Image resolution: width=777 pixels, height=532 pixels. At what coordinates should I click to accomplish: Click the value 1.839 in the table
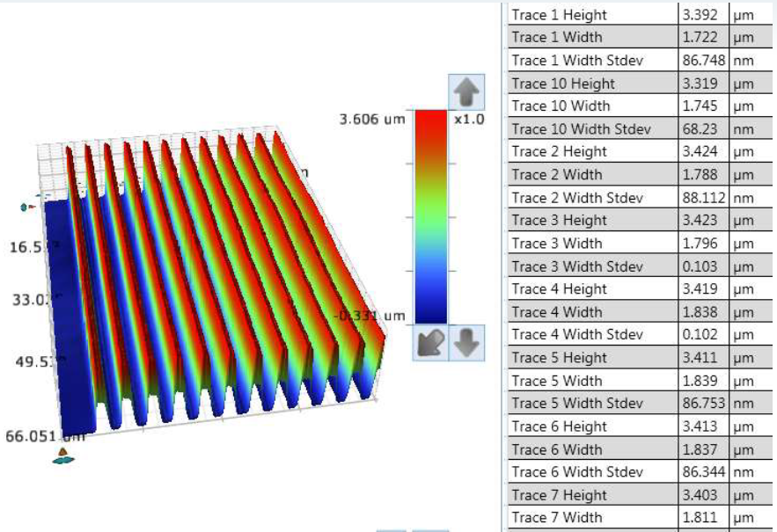[x=700, y=381]
